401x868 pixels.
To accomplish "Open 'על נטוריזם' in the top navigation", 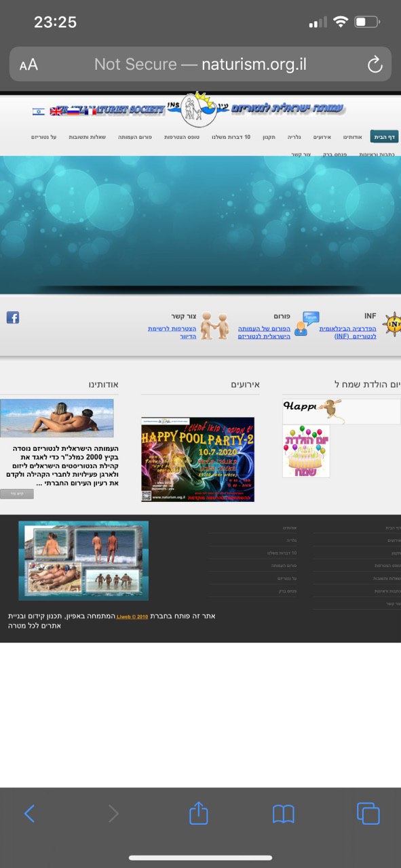I will 43,137.
